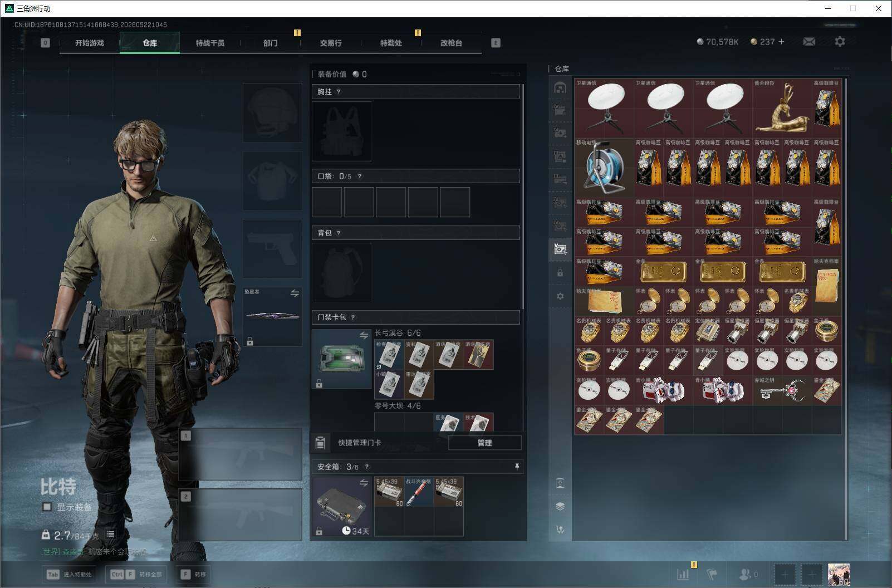This screenshot has height=588, width=892.
Task: Click the empty chest rig slot under 胸挂
Action: 341,131
